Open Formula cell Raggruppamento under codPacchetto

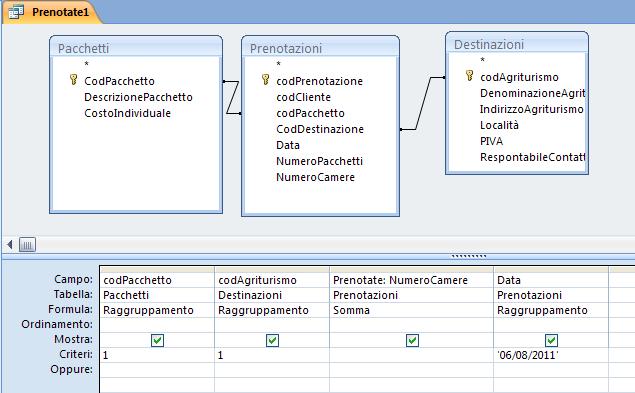[x=157, y=310]
